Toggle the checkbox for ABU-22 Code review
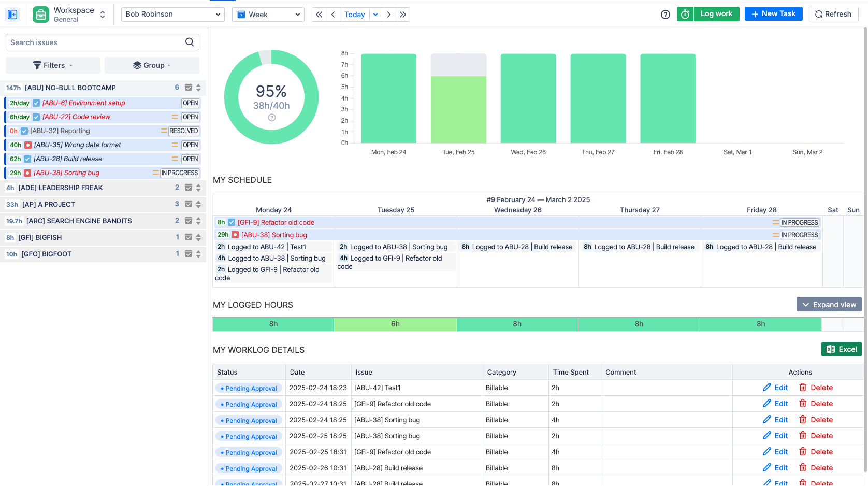 [36, 117]
